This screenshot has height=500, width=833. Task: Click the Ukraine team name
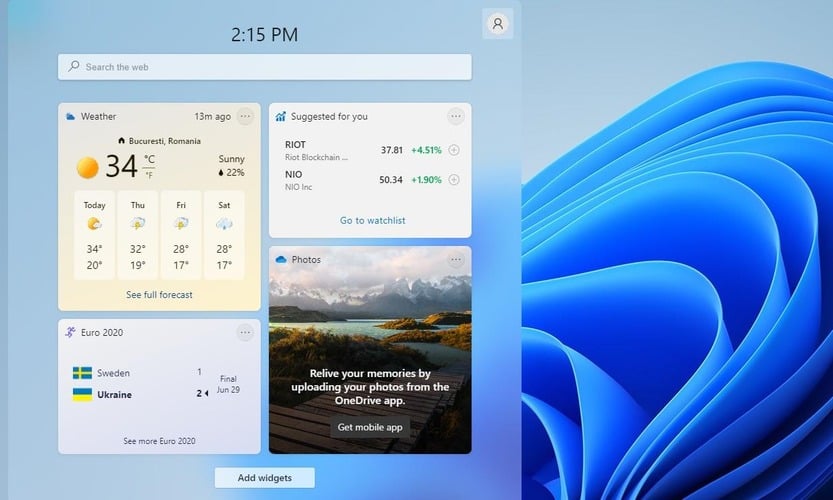114,395
